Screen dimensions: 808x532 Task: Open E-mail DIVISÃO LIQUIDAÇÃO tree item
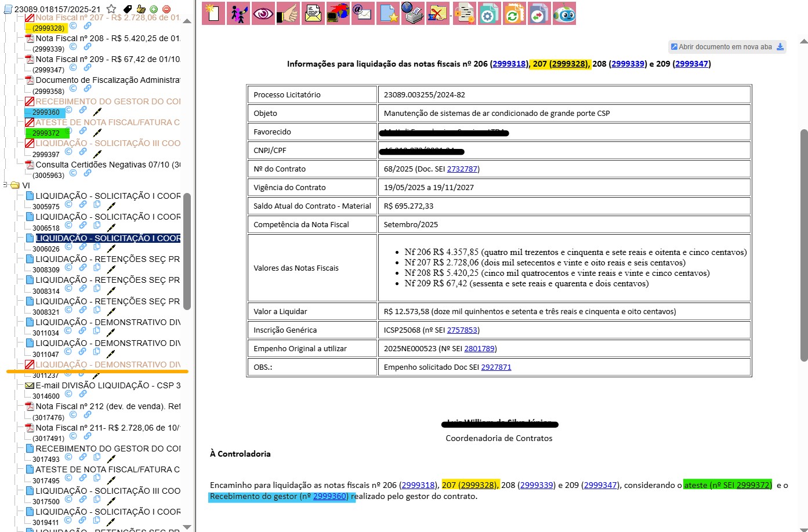[108, 385]
